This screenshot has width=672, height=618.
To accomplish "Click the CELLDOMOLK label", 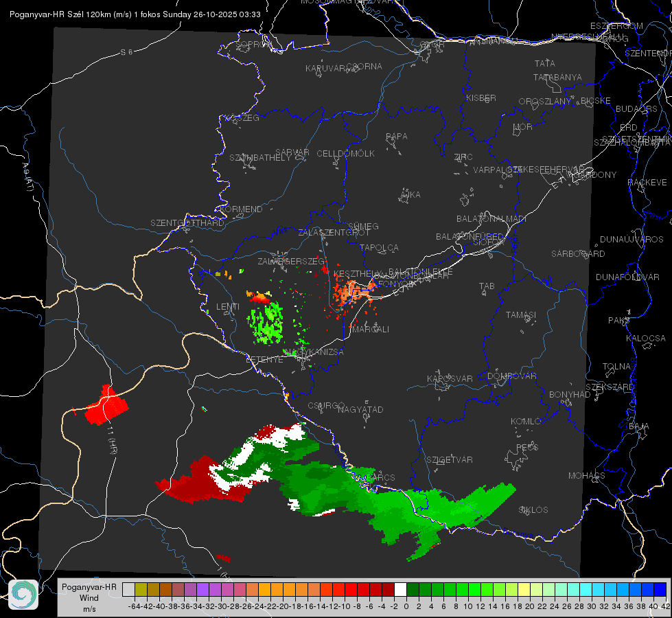I will [345, 154].
